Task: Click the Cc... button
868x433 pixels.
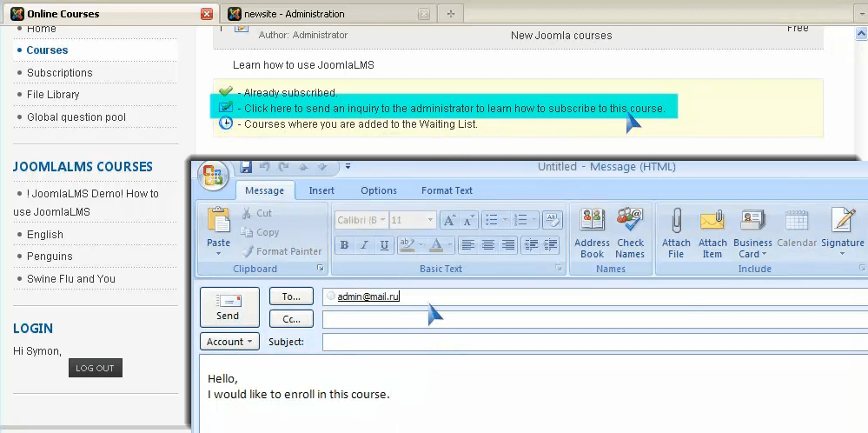Action: (x=291, y=319)
